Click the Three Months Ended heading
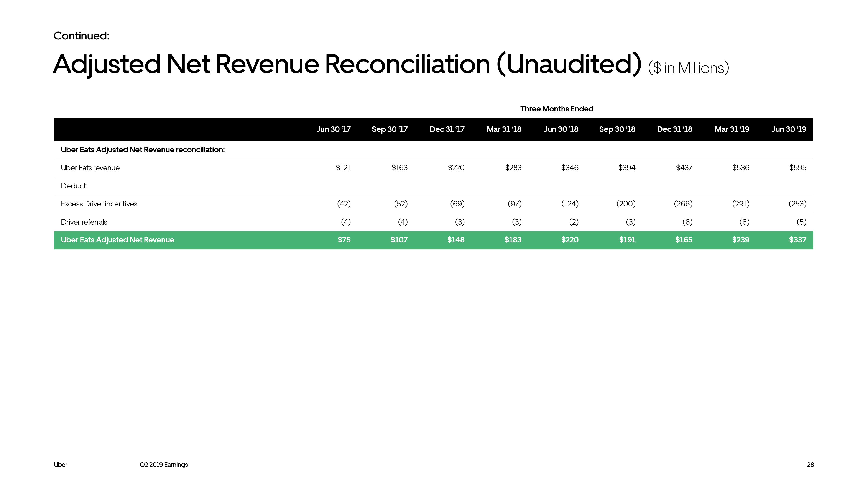868x488 pixels. point(556,109)
